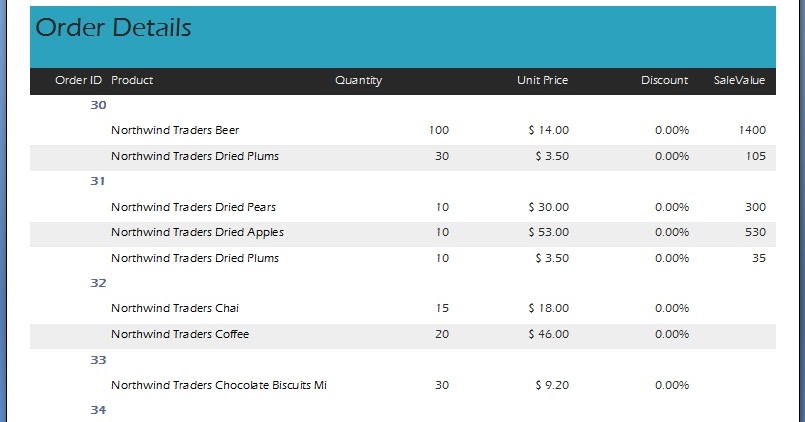Click the Northwind Traders Beer product
Viewport: 805px width, 422px height.
pos(175,130)
